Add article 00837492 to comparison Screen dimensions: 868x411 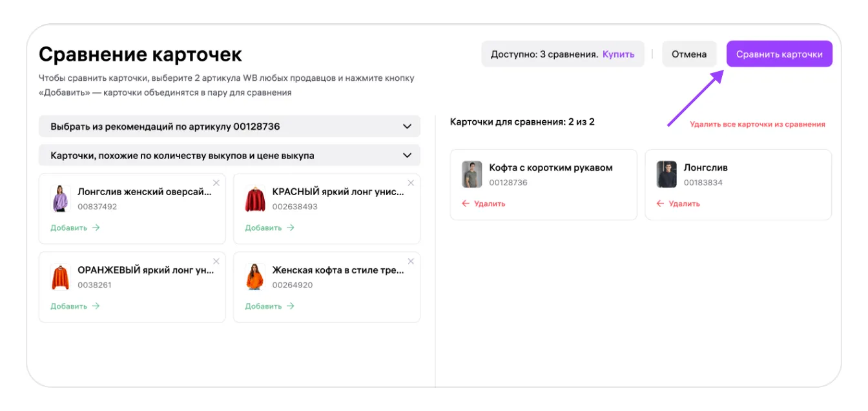coord(75,227)
